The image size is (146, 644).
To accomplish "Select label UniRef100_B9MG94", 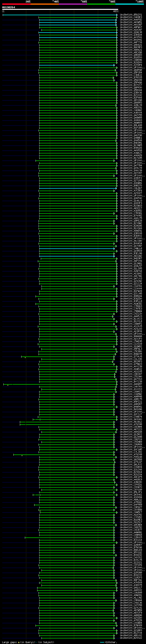I will [131, 296].
